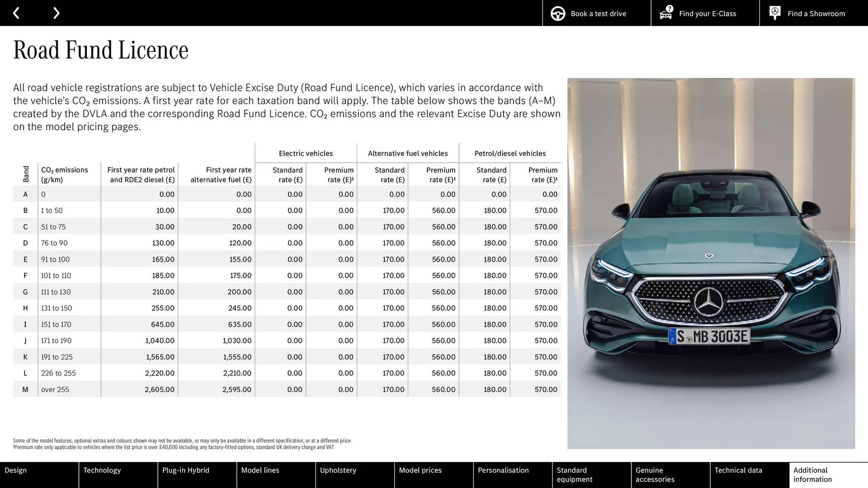Click the steering wheel Book a test drive icon
Image resolution: width=868 pixels, height=488 pixels.
[x=557, y=13]
